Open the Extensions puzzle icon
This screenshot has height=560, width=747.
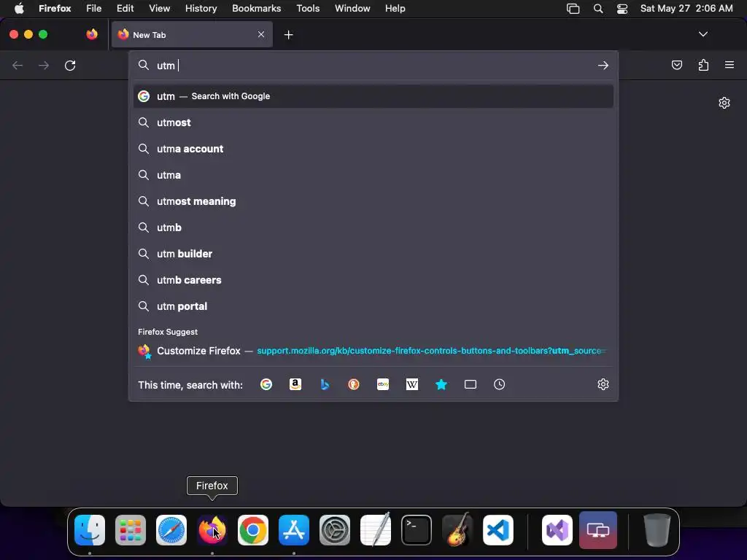click(x=703, y=65)
